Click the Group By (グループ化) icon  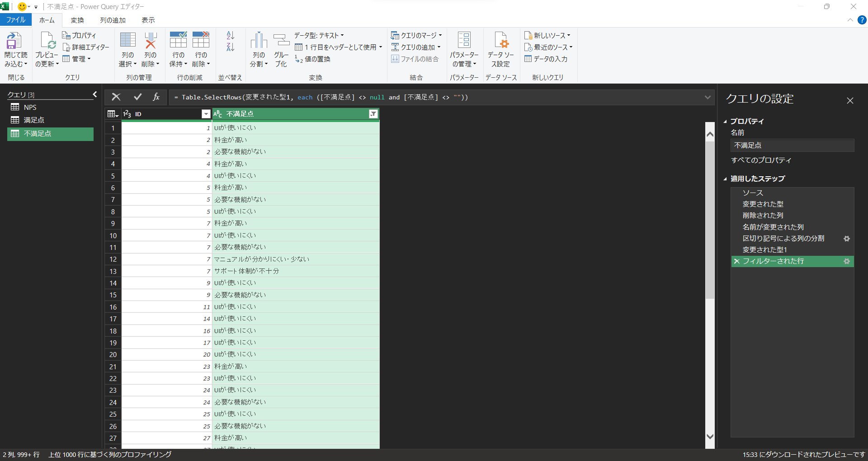coord(281,40)
